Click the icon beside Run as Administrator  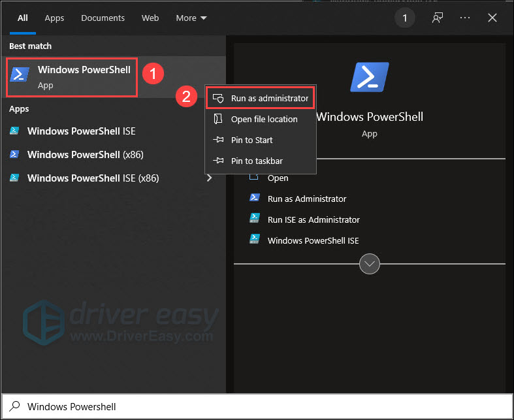(x=255, y=197)
